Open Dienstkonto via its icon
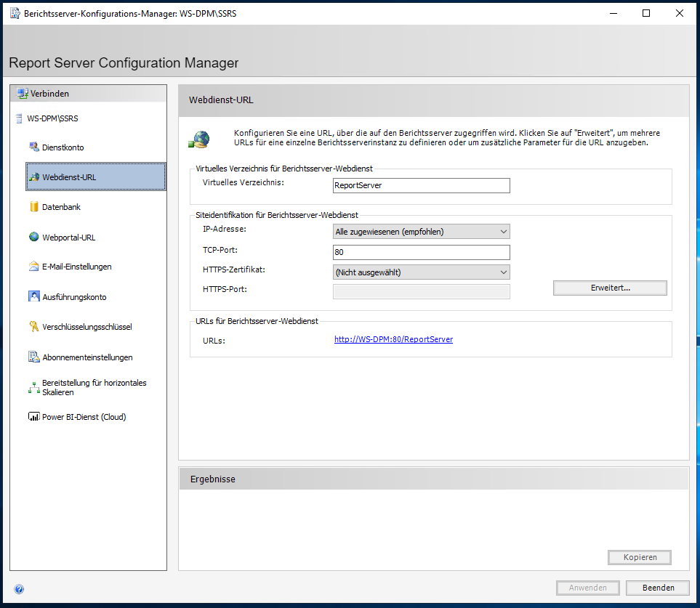Image resolution: width=700 pixels, height=608 pixels. (34, 147)
